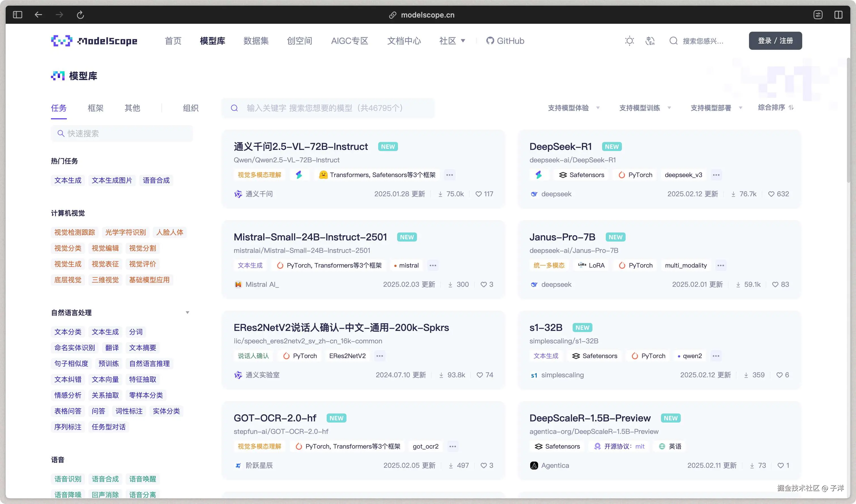856x504 pixels.
Task: Open the 数据集 navigation menu item
Action: pyautogui.click(x=256, y=41)
